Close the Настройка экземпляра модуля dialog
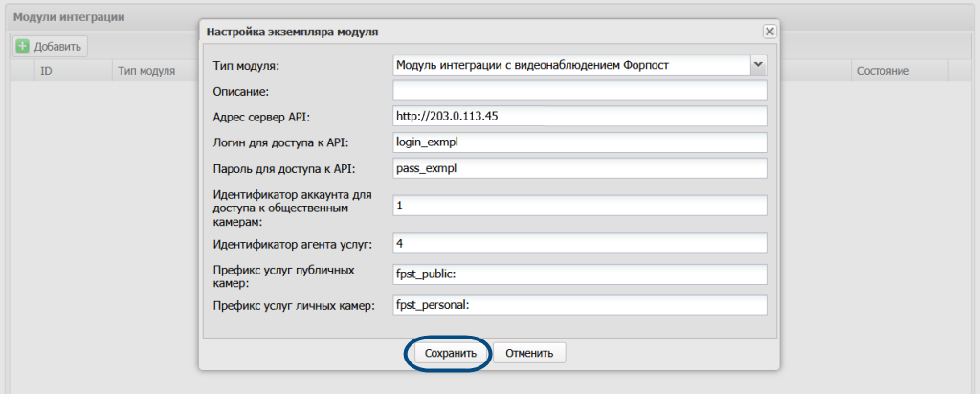980x394 pixels. [x=769, y=32]
